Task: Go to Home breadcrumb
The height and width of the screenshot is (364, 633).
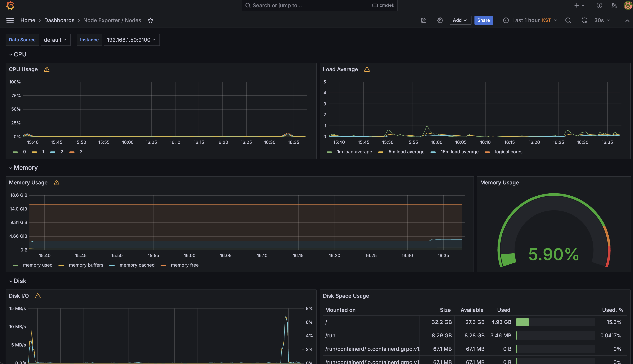Action: pos(28,20)
